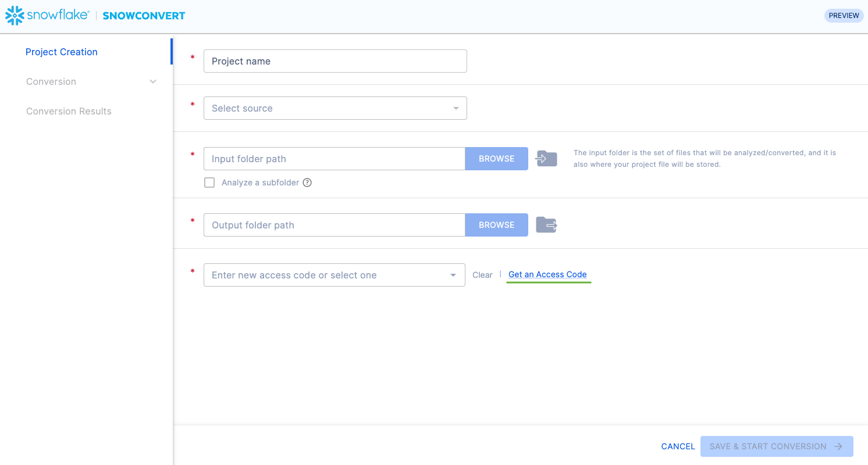Click the input folder icon

[x=546, y=159]
